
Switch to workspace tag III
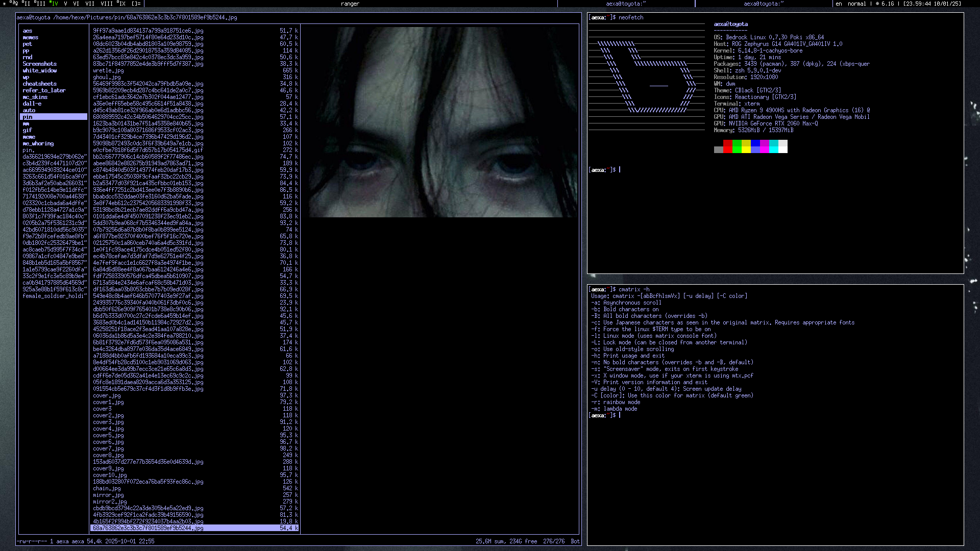40,4
